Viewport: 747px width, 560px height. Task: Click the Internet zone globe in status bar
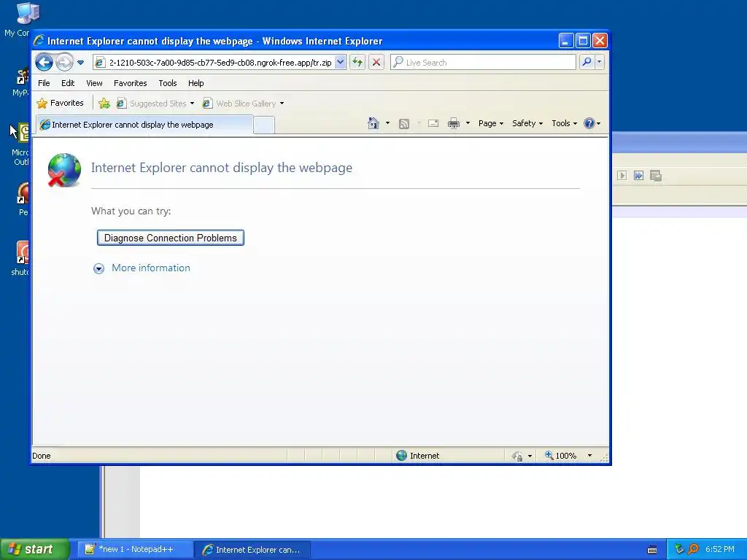pos(402,456)
